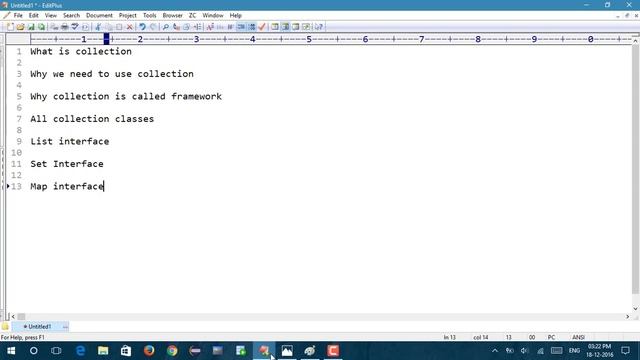Toggle the Line Number toolbar button
Screen dimensions: 640x360
click(252, 27)
